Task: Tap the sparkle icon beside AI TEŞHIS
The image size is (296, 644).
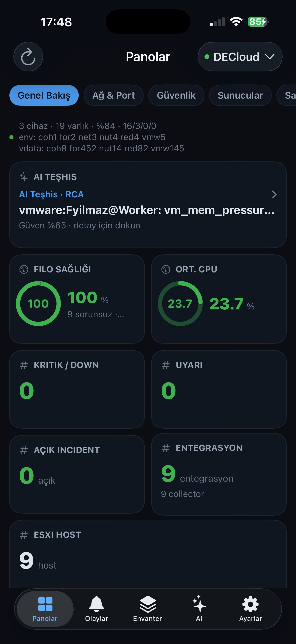Action: pyautogui.click(x=24, y=177)
